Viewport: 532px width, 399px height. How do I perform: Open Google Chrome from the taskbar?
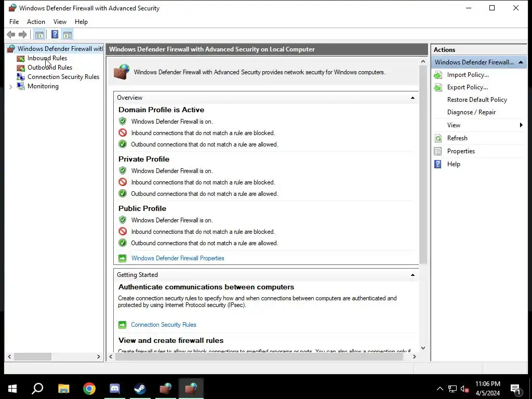[89, 389]
